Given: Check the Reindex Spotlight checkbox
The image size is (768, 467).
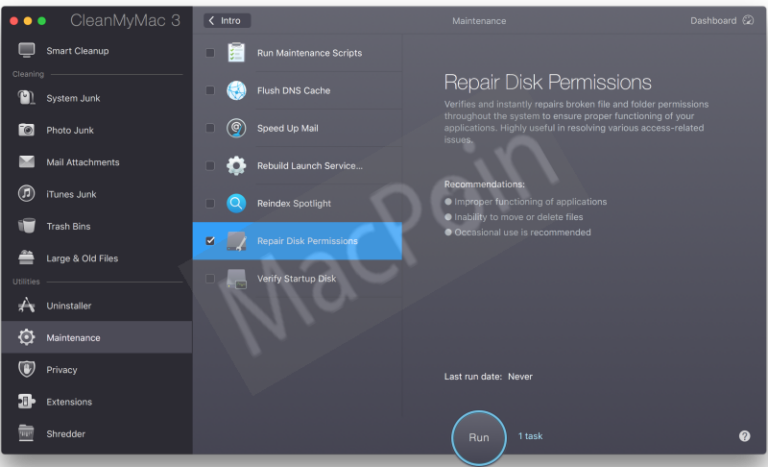Looking at the screenshot, I should click(x=210, y=204).
